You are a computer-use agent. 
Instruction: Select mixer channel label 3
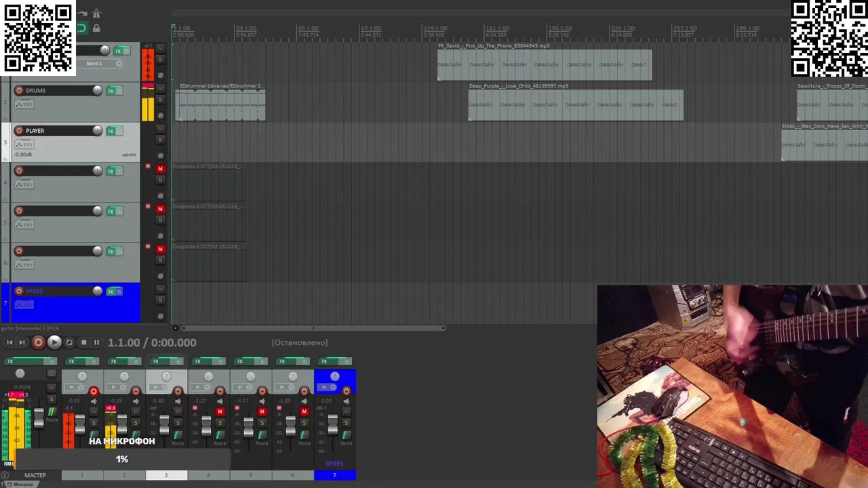pos(166,475)
